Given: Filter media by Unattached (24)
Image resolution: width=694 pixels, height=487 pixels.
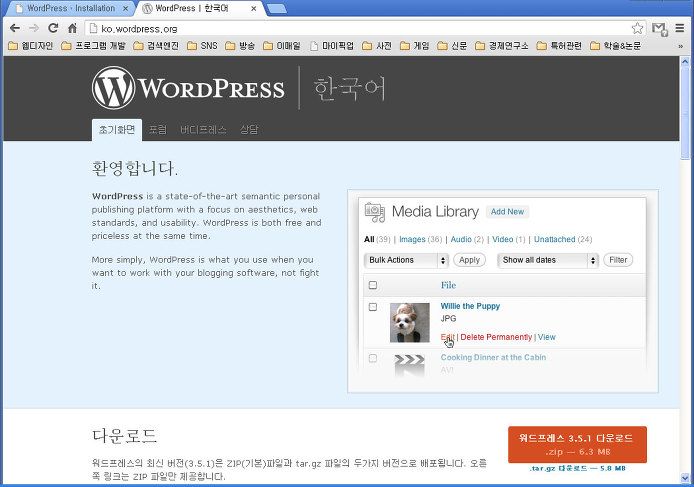Looking at the screenshot, I should click(x=563, y=240).
